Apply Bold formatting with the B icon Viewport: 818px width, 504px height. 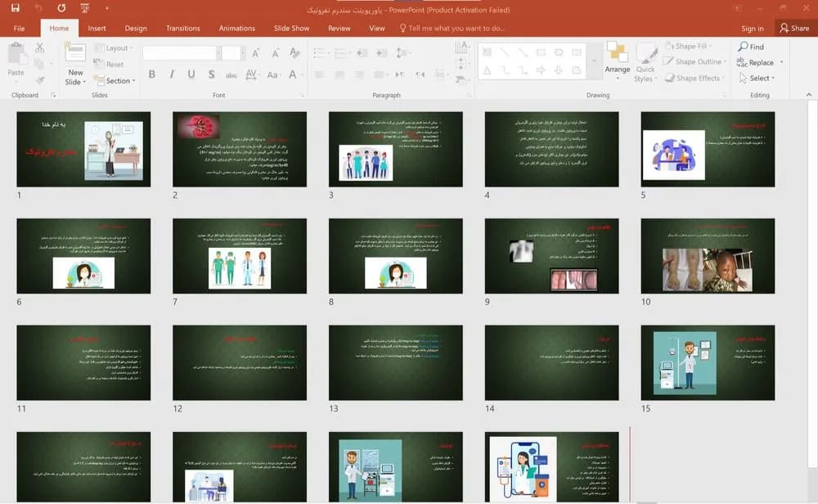click(x=152, y=74)
